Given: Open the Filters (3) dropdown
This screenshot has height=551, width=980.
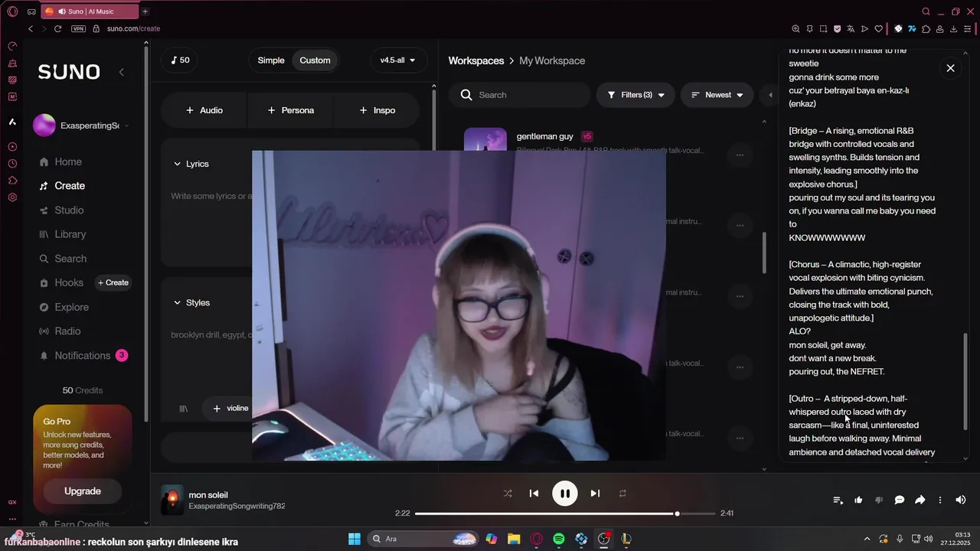Looking at the screenshot, I should 635,95.
